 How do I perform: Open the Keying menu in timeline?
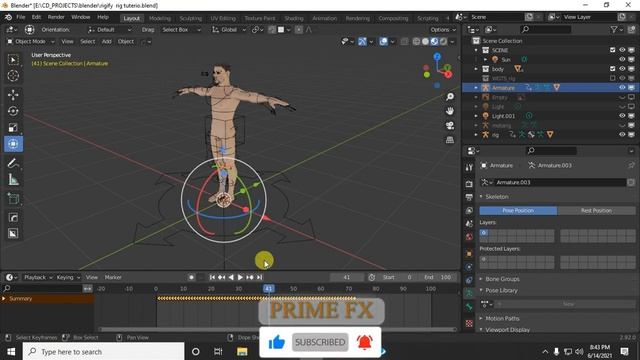(68, 277)
